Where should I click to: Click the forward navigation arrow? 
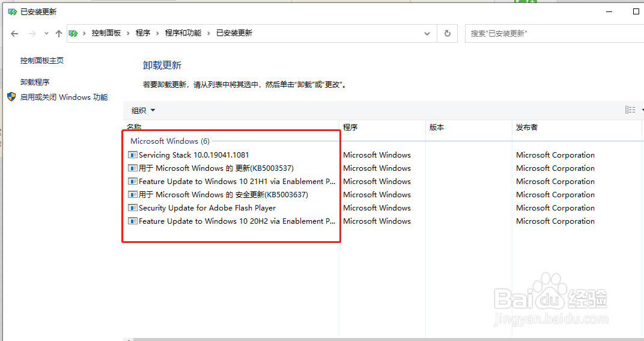(x=32, y=34)
